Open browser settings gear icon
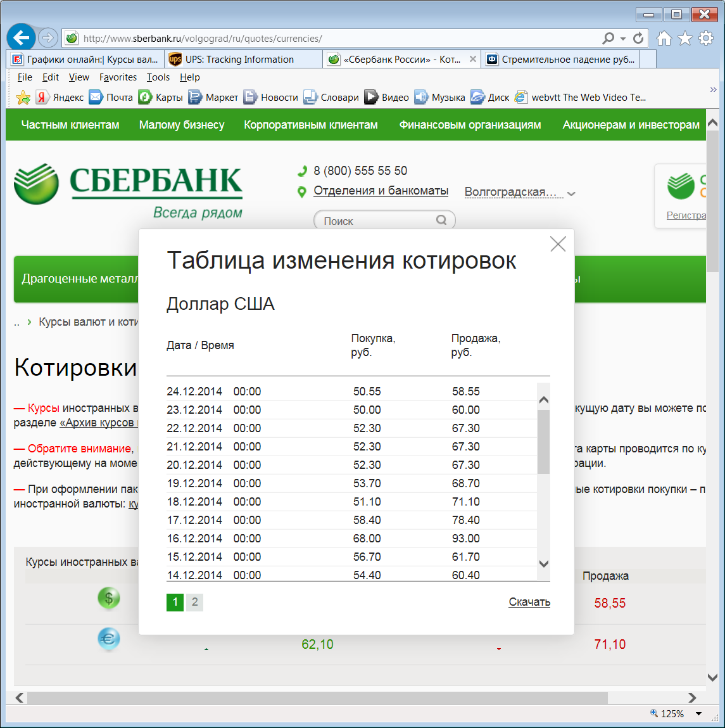Screen dimensions: 725x728 [705, 38]
